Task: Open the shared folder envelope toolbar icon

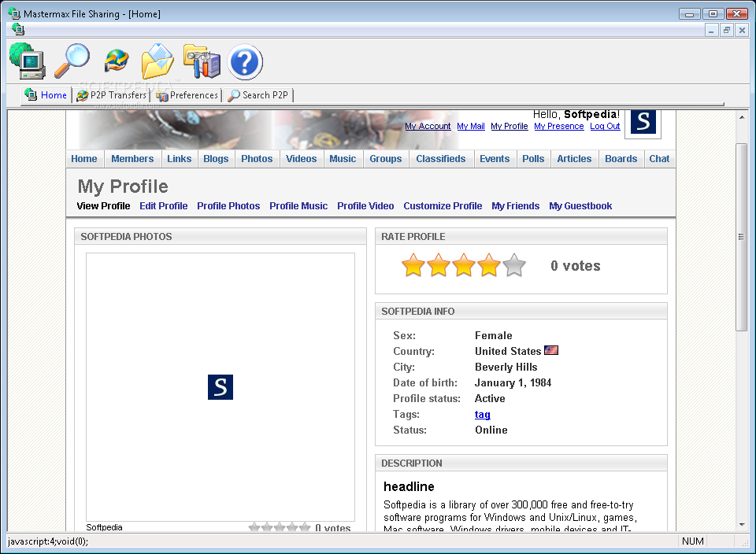Action: [x=157, y=61]
